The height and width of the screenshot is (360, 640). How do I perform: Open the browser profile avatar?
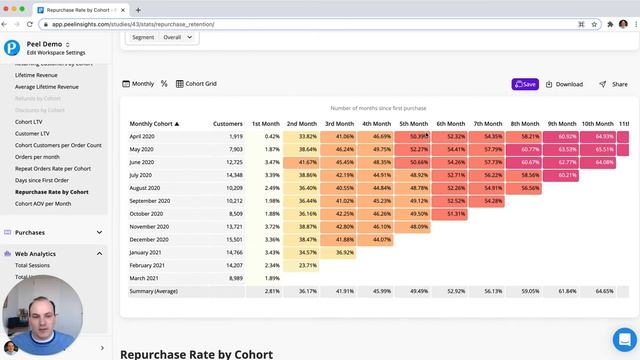623,24
